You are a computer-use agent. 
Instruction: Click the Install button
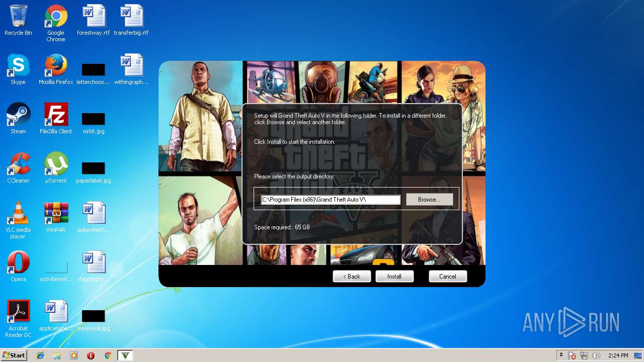(x=394, y=277)
